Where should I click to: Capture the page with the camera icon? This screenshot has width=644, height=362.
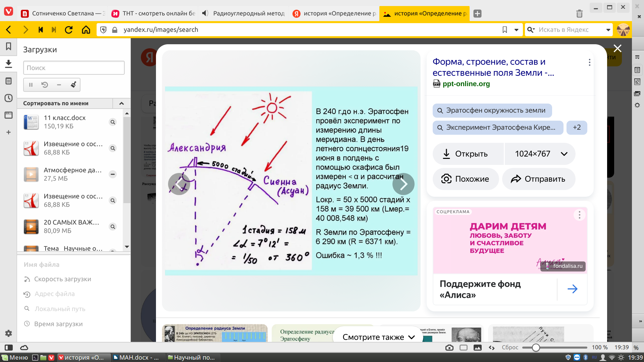(449, 348)
